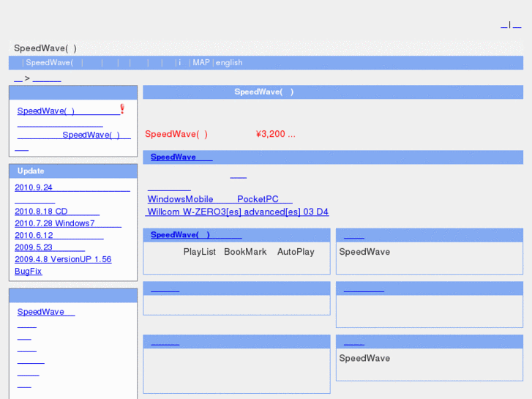Open the 2010.6.12 update entry
This screenshot has height=399, width=532.
tap(59, 235)
